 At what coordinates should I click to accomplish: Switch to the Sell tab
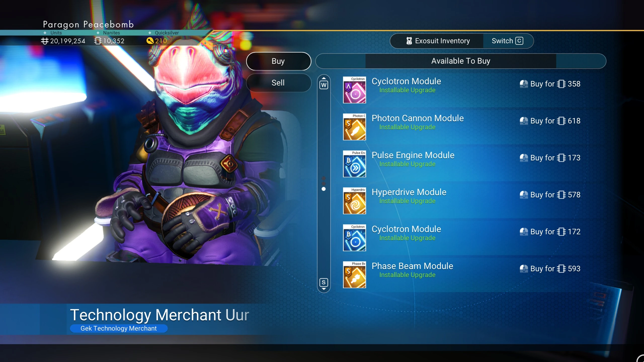pyautogui.click(x=278, y=83)
